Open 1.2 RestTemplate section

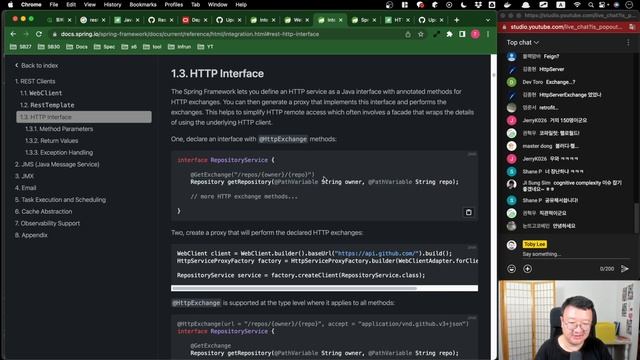[x=47, y=105]
